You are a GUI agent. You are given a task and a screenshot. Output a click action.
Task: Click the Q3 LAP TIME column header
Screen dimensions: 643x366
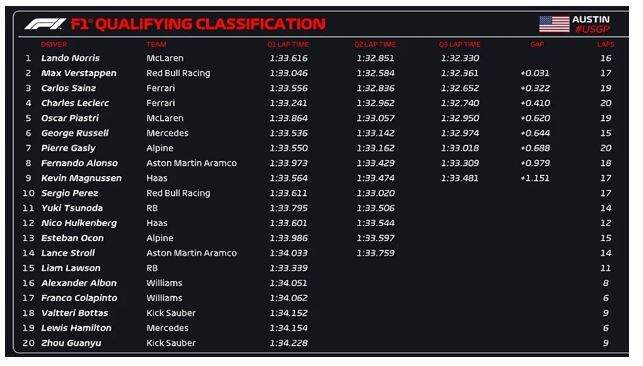tap(460, 44)
